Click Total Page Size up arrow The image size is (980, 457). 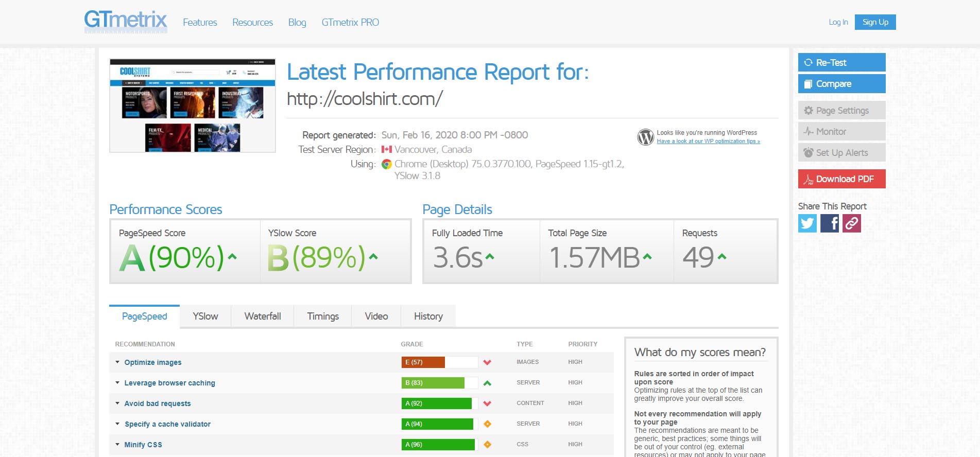(647, 256)
